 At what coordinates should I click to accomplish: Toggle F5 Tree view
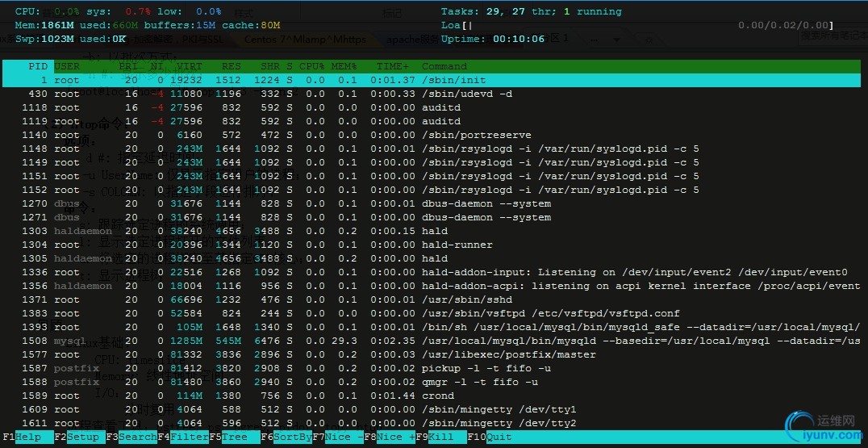click(x=234, y=437)
